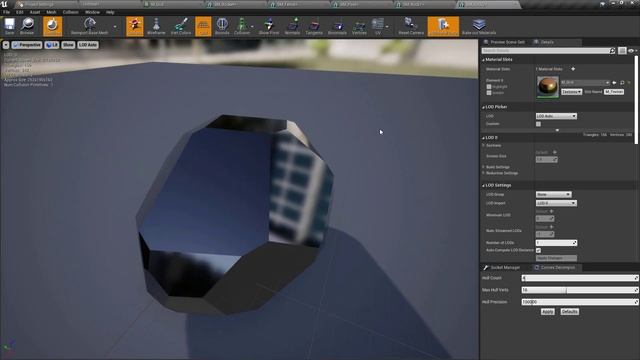640x360 pixels.
Task: Use selected asset arrow for material
Action: (x=614, y=83)
